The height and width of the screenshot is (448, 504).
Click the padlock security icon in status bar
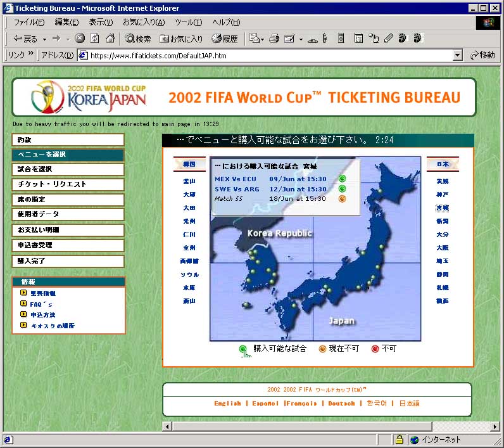pyautogui.click(x=400, y=439)
